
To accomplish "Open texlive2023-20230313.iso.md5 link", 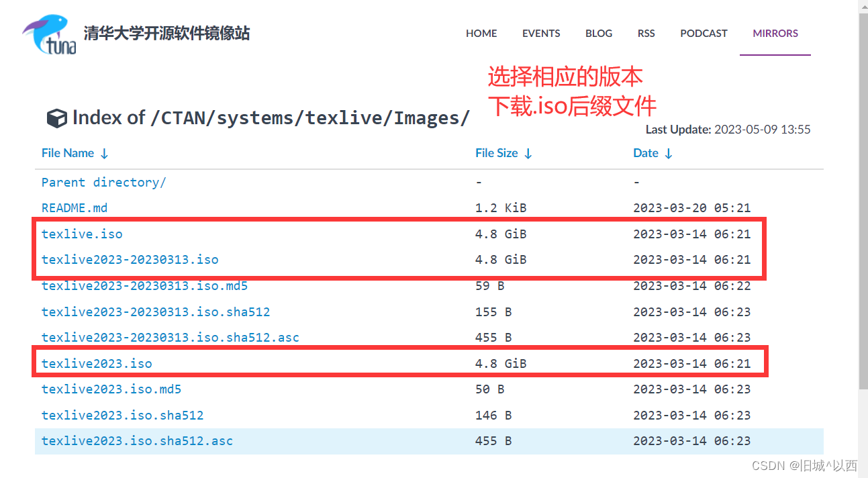I will (144, 285).
